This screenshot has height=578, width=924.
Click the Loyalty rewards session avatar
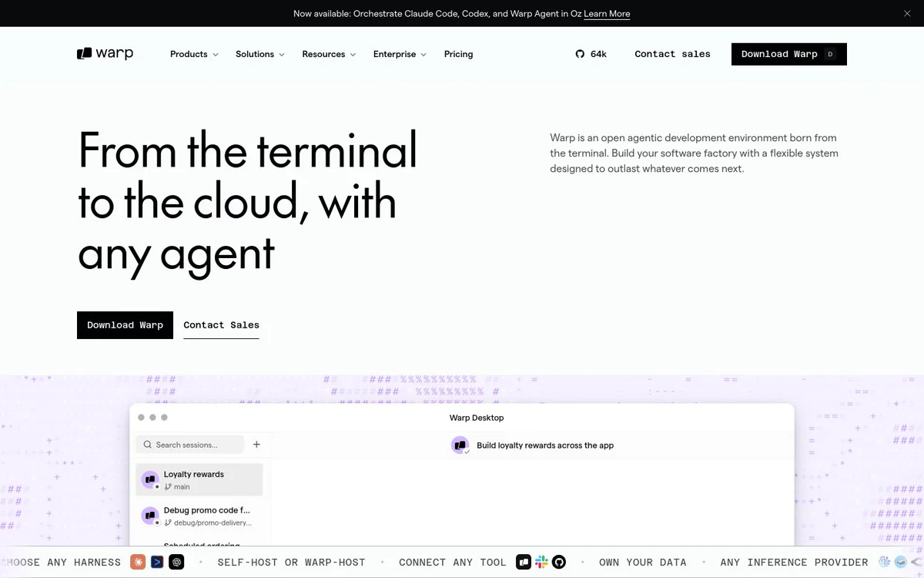click(150, 479)
